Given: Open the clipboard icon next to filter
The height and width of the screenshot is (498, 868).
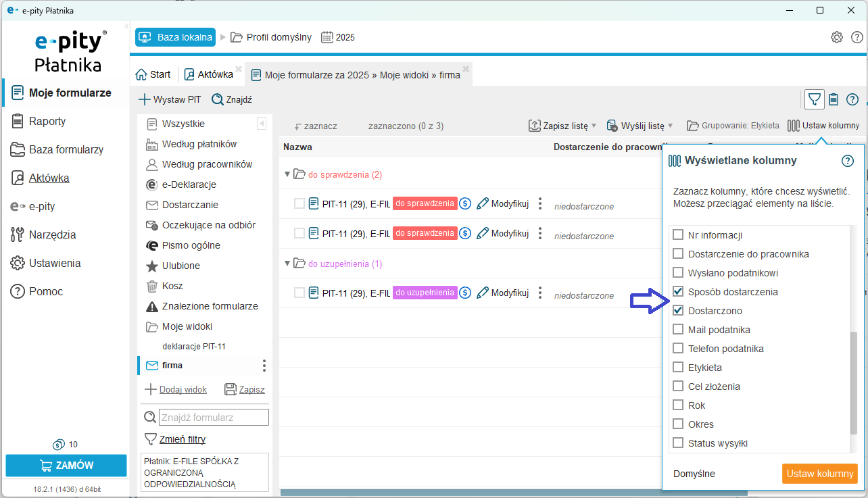Looking at the screenshot, I should pyautogui.click(x=834, y=100).
